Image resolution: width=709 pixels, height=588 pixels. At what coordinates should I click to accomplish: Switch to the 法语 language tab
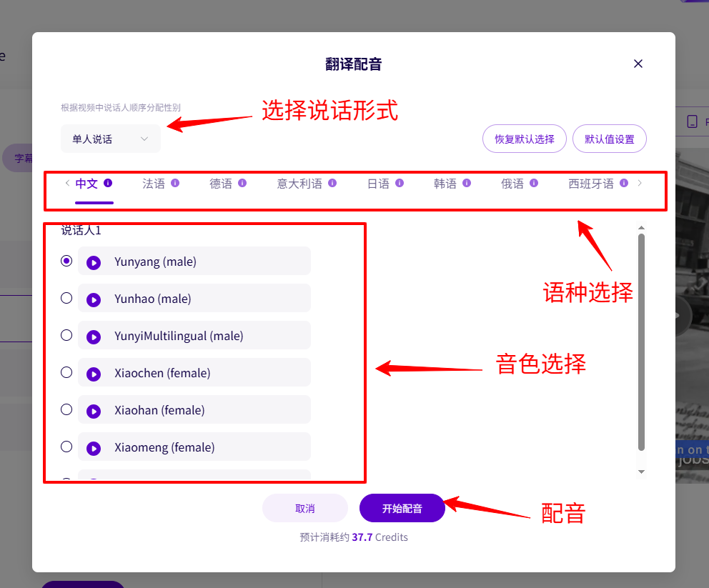(154, 184)
